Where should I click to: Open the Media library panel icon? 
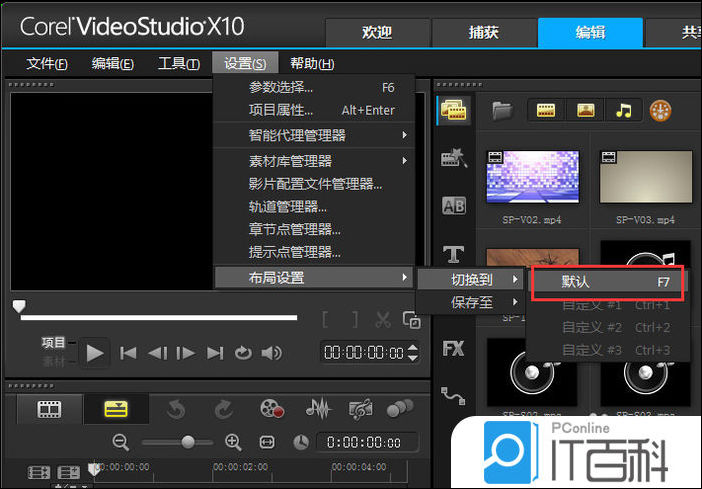coord(453,111)
